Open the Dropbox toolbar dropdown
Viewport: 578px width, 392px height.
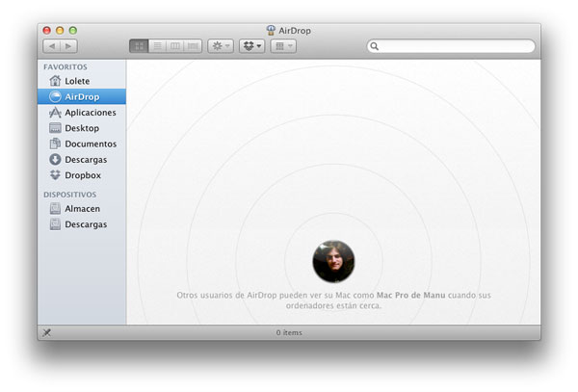coord(251,46)
